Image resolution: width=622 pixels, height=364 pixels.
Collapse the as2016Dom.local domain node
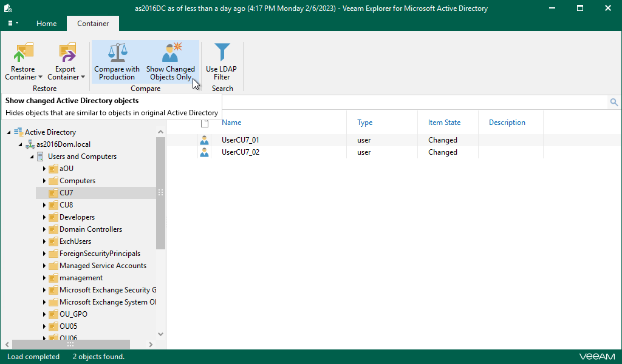pyautogui.click(x=20, y=144)
